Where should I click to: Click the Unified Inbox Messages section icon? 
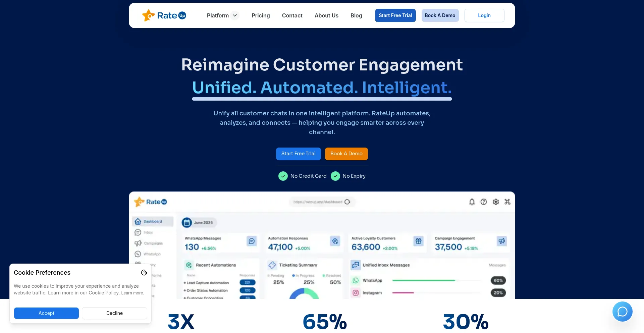click(356, 265)
